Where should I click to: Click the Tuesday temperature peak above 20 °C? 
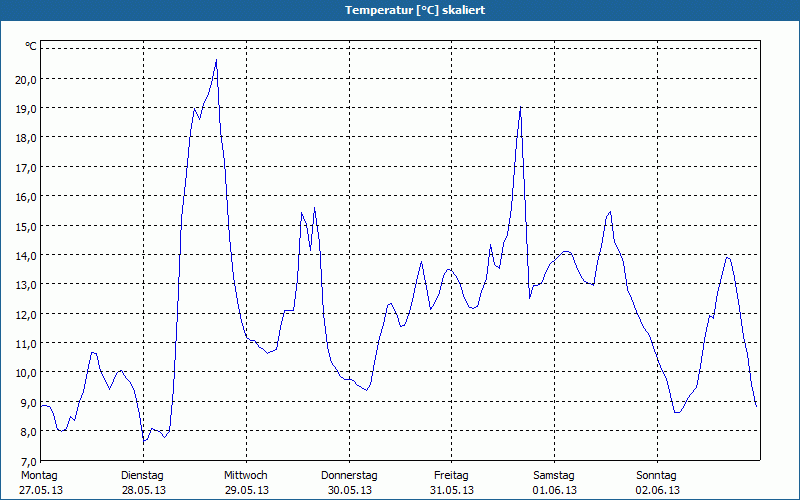[216, 60]
